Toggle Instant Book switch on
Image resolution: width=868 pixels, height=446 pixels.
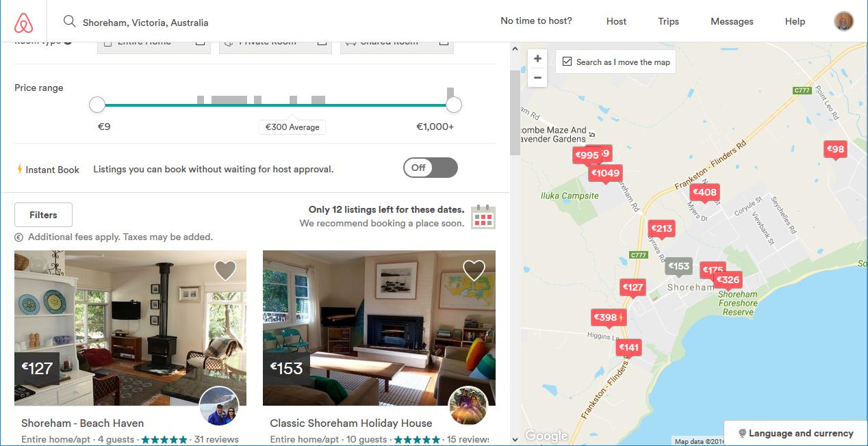[x=430, y=168]
